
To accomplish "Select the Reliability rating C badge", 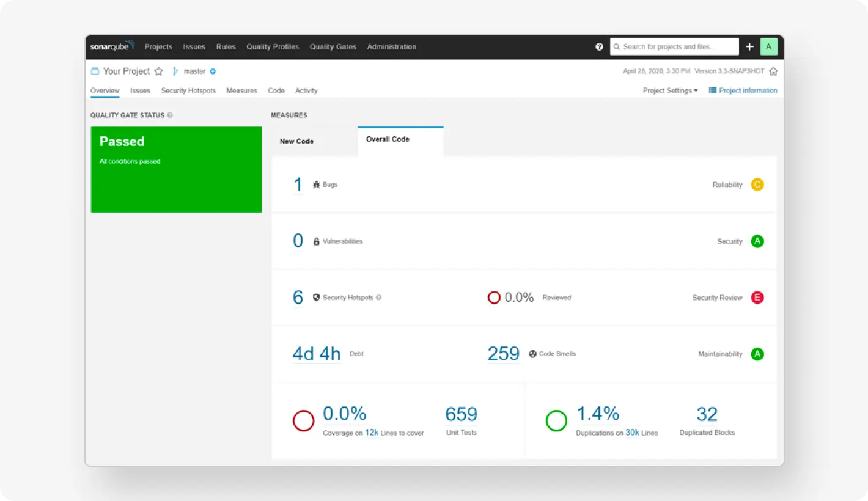I will 757,184.
